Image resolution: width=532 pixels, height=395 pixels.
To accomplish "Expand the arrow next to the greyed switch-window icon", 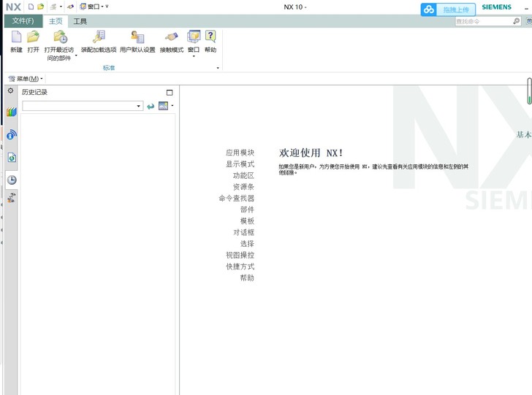I will (61, 7).
